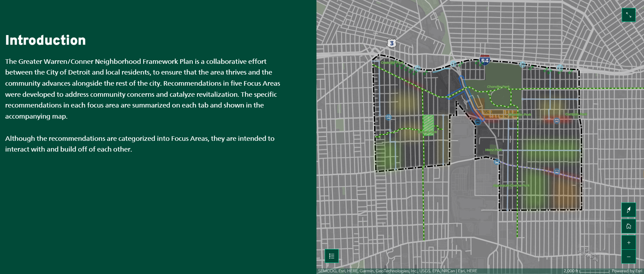
Task: Click the Manz Park label on the map
Action: click(x=494, y=150)
